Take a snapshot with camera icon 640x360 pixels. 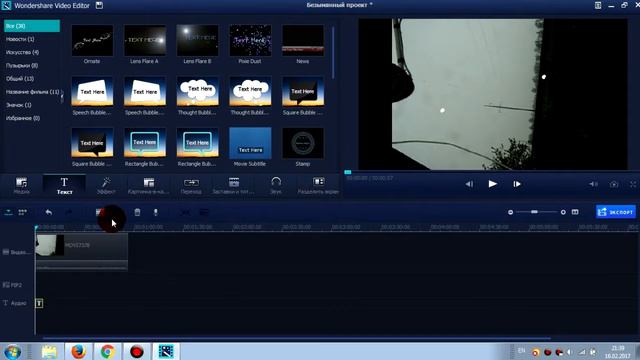pos(614,184)
